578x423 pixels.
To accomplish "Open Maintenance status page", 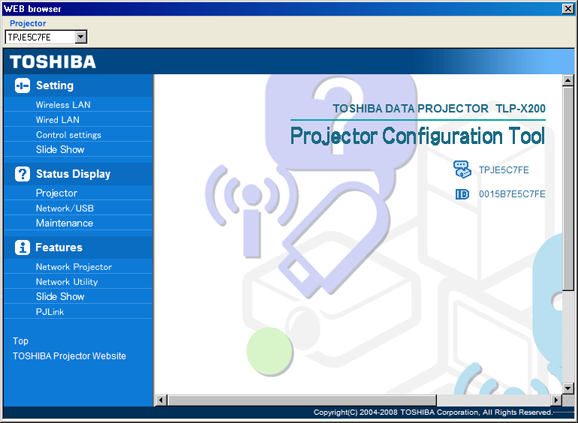I will (x=65, y=223).
